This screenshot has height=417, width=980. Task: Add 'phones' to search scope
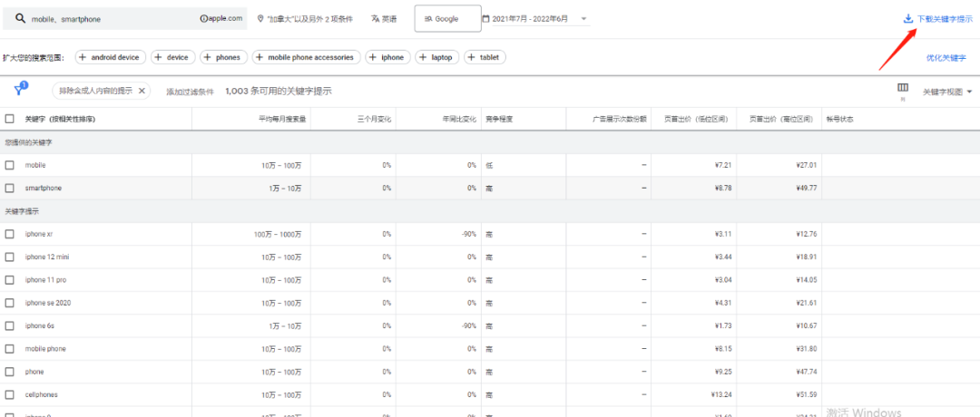224,57
